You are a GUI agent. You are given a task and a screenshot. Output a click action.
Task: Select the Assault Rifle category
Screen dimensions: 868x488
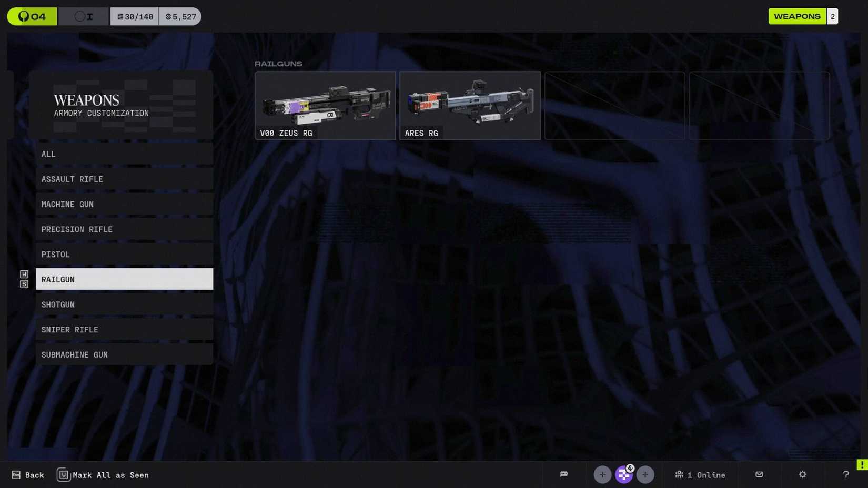coord(124,179)
